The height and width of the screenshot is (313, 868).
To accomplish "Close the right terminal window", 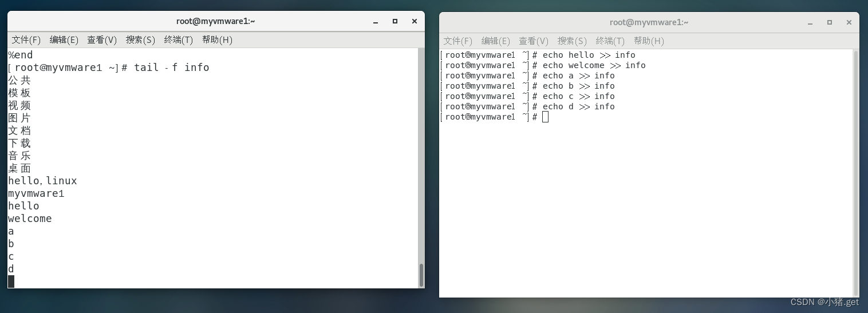I will 849,22.
